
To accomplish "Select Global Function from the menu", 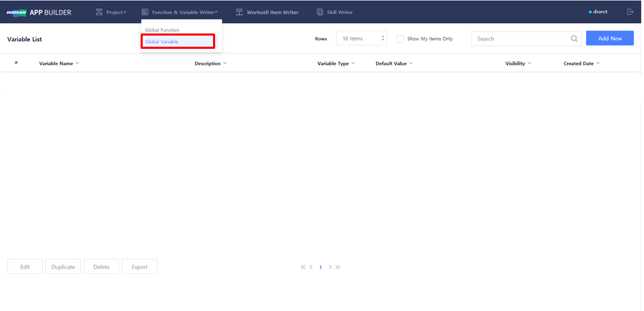I will click(x=162, y=30).
